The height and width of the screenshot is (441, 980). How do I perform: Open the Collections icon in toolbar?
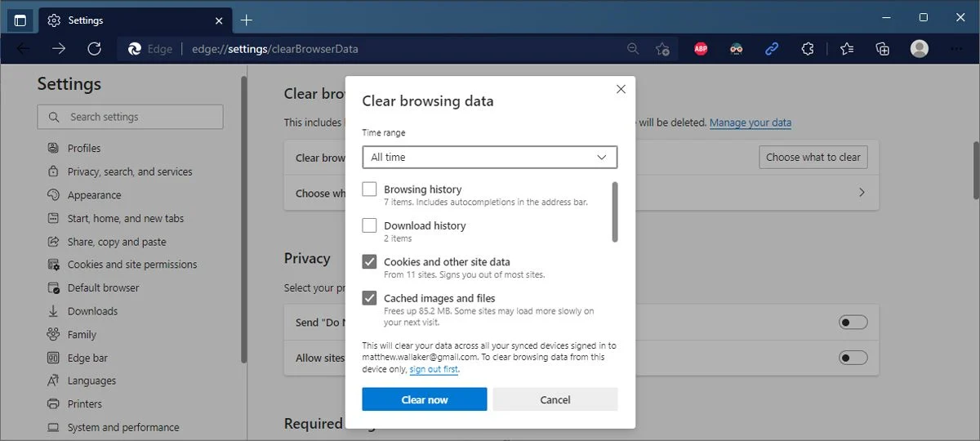tap(883, 49)
